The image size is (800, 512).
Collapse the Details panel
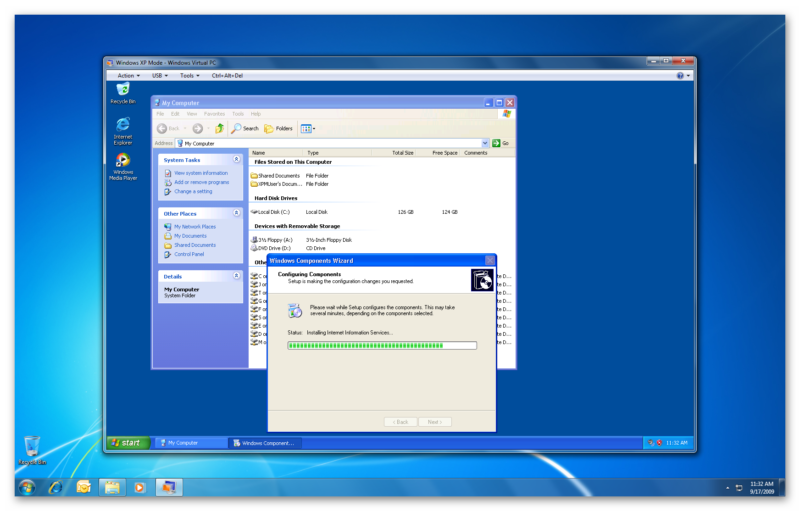(x=236, y=276)
